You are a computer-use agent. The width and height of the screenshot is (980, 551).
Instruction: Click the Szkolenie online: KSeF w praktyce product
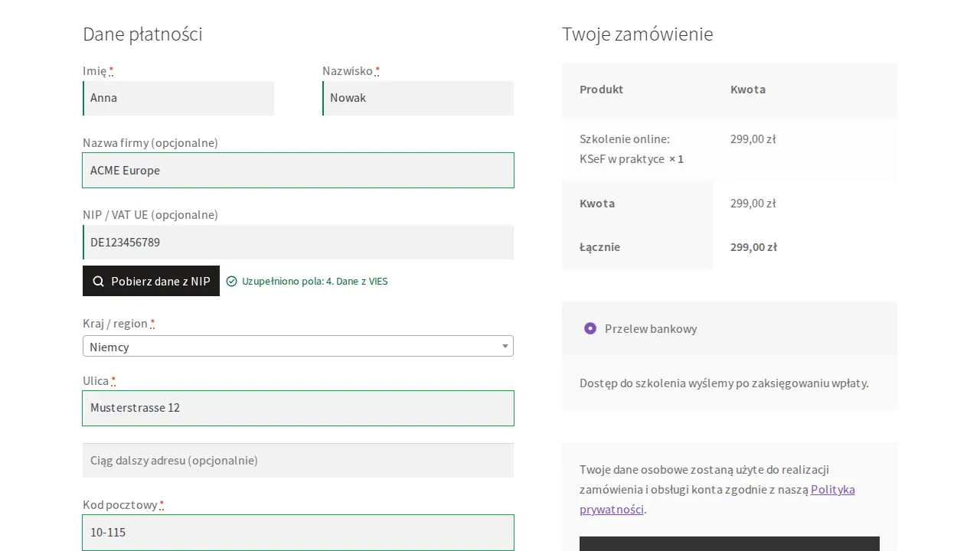pyautogui.click(x=632, y=148)
